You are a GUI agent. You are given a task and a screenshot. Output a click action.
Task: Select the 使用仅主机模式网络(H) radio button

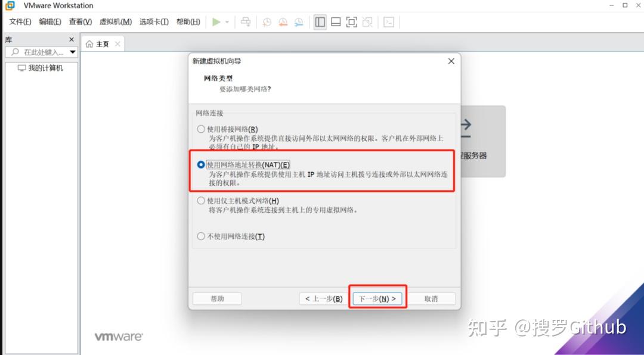click(201, 201)
